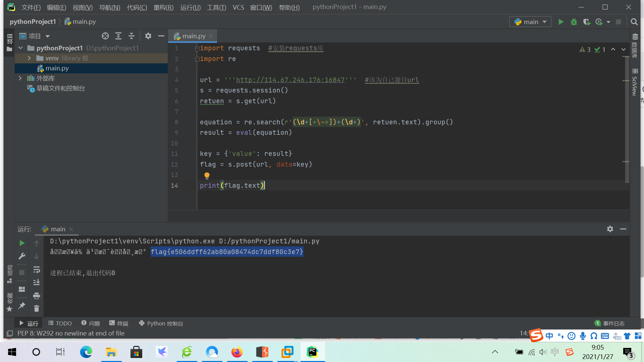
Task: Click pythonProject1 breadcrumb in navigation bar
Action: (x=33, y=21)
